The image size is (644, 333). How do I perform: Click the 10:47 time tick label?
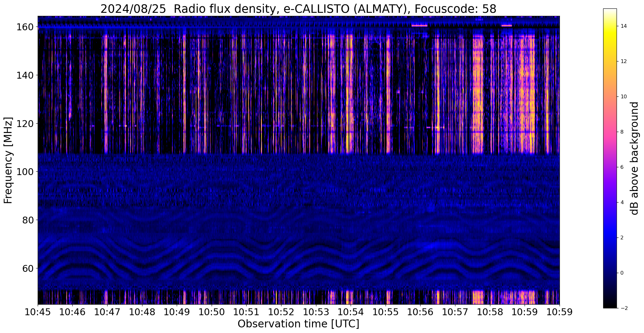pos(107,312)
